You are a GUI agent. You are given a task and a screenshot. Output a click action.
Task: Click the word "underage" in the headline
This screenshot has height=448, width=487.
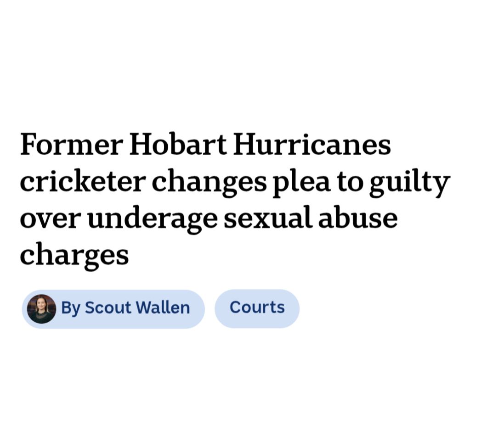coord(153,220)
